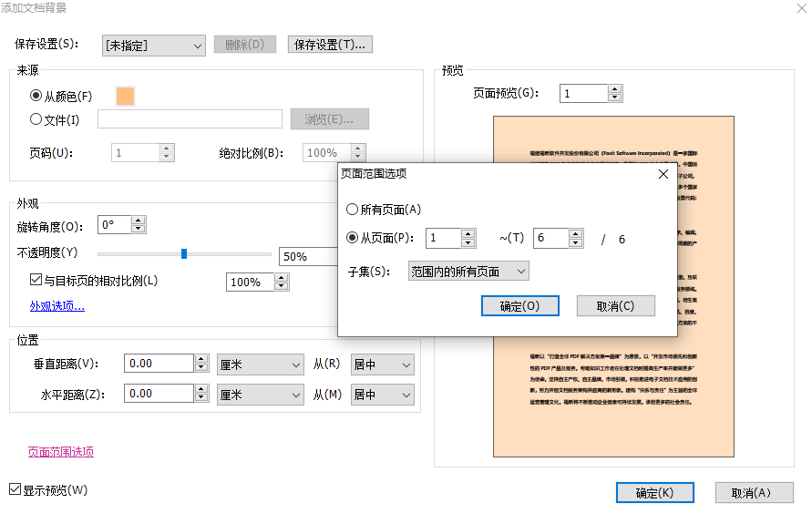The width and height of the screenshot is (812, 524).
Task: Open the 外观选项... link
Action: (57, 306)
